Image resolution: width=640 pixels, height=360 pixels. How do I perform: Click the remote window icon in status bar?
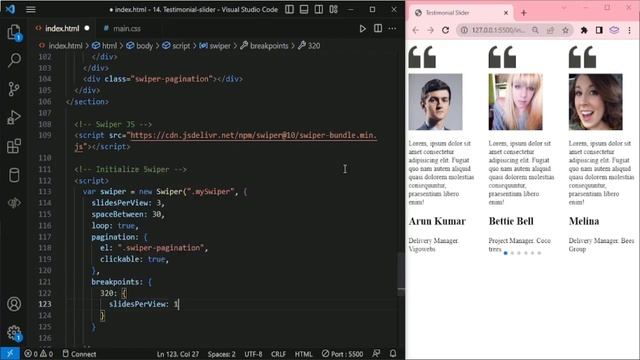(x=10, y=353)
